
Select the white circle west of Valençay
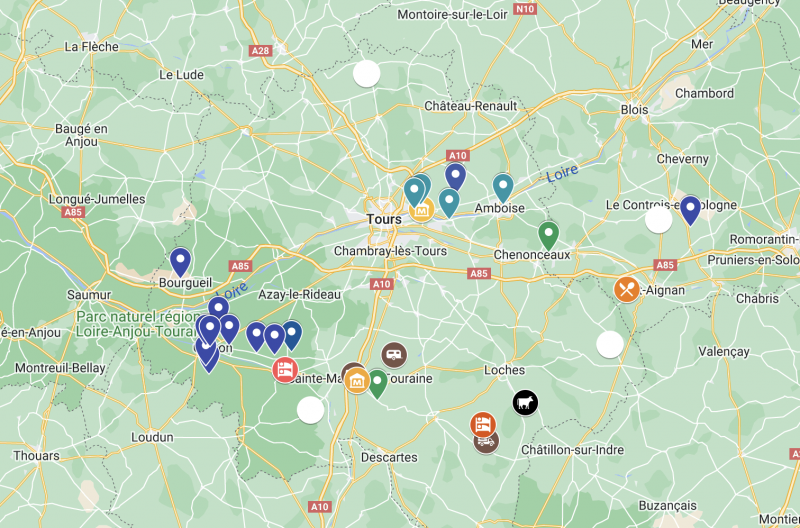pos(610,344)
